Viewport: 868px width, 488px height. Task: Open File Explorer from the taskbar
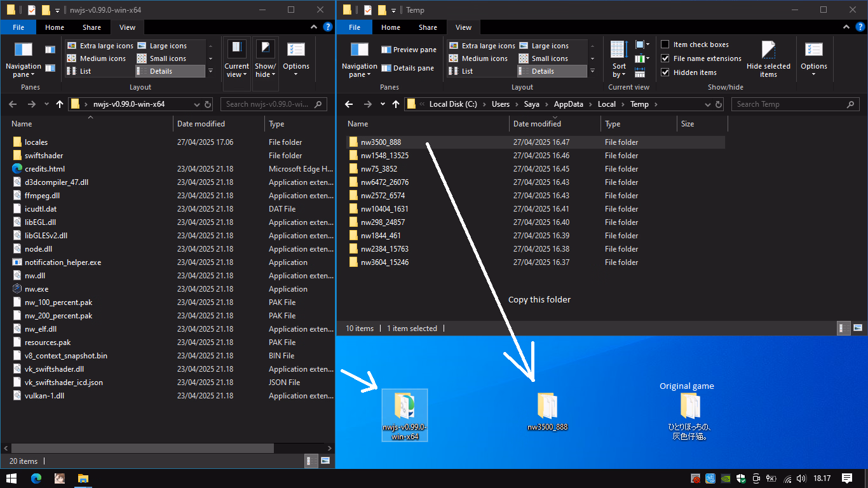[x=83, y=478]
